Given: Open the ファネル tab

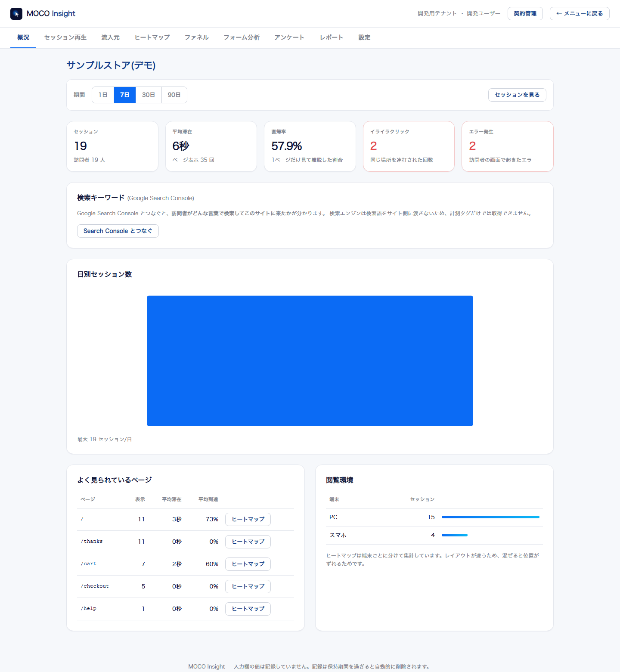Looking at the screenshot, I should tap(197, 37).
